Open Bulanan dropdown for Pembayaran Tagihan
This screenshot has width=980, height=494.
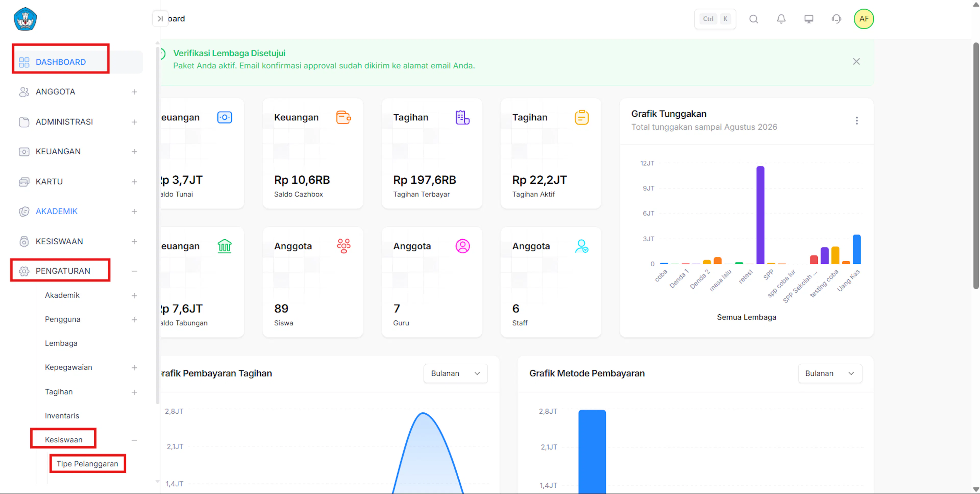[455, 374]
